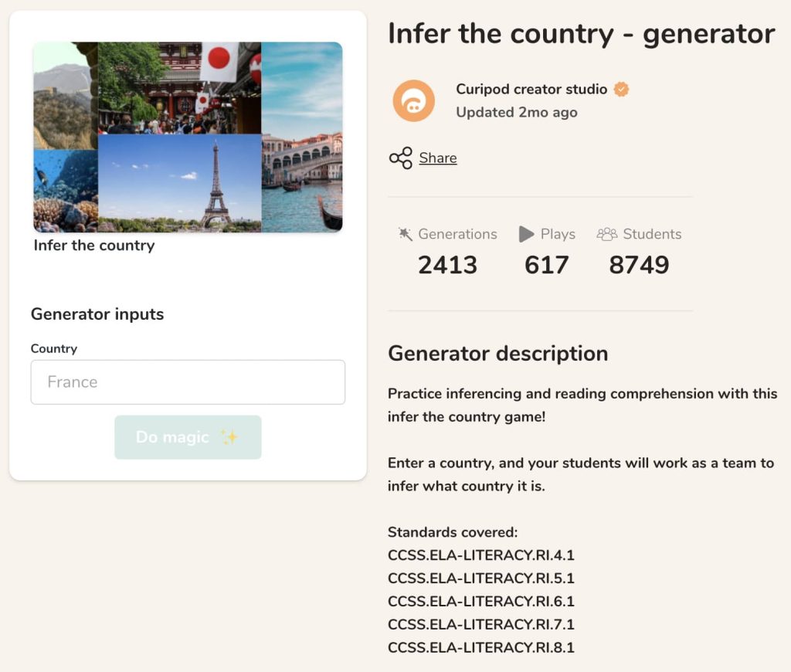The width and height of the screenshot is (791, 672).
Task: Click standard CCSS.ELA-LITERACY.RI.6.1
Action: click(480, 602)
